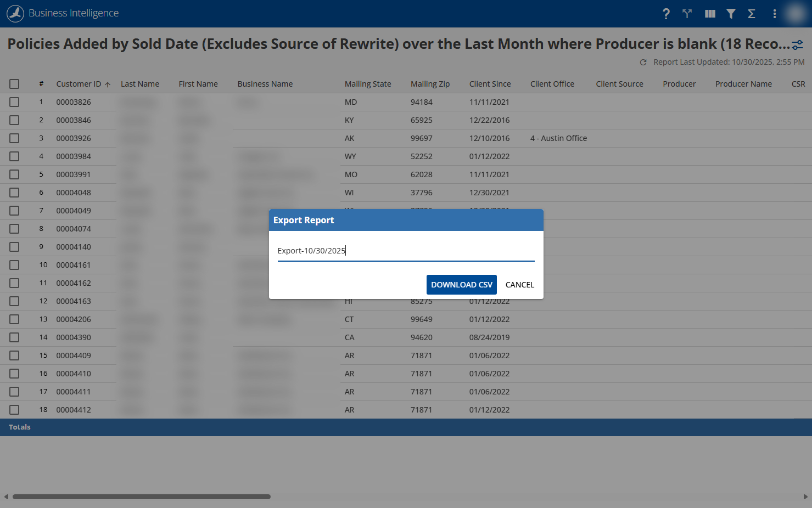The width and height of the screenshot is (812, 508).
Task: Click the right arrow of the horizontal scrollbar
Action: point(805,497)
